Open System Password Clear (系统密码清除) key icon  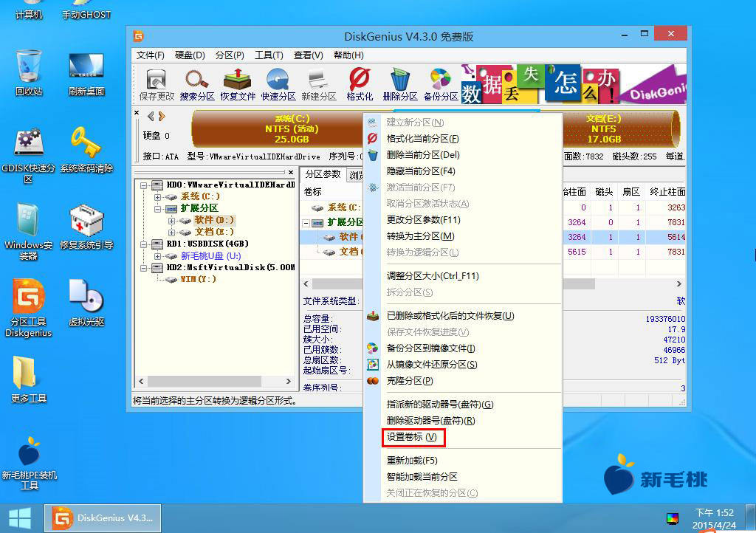click(86, 150)
